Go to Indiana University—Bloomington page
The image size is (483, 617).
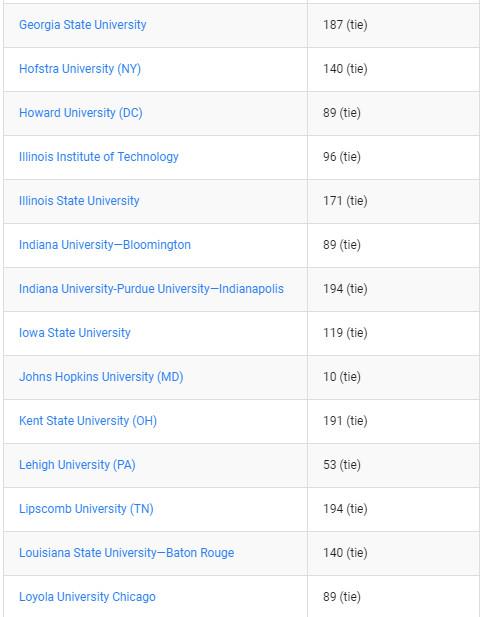coord(105,245)
